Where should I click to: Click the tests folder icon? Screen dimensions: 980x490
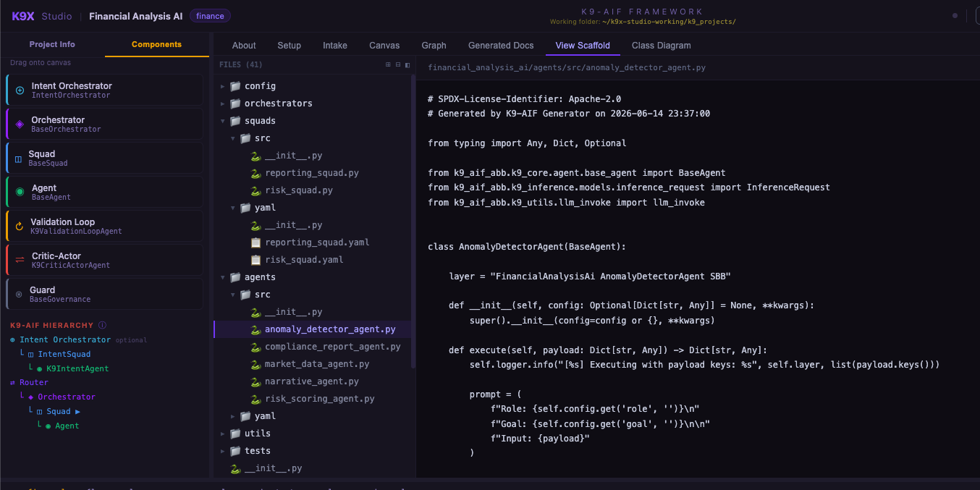click(235, 451)
